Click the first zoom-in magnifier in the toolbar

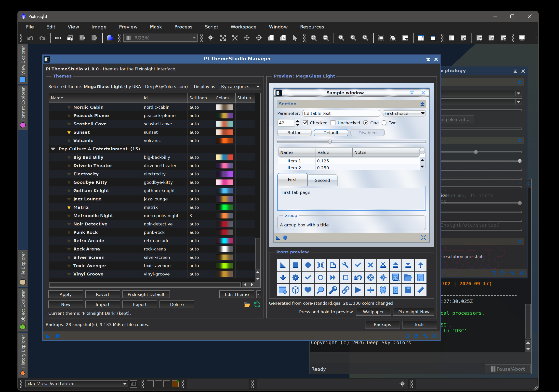click(x=314, y=38)
